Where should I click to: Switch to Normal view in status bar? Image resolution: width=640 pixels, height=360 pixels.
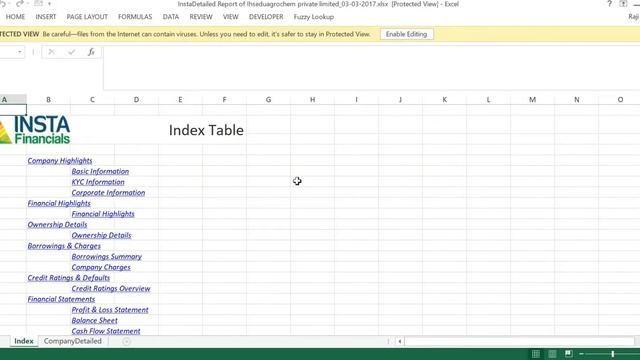click(x=536, y=354)
